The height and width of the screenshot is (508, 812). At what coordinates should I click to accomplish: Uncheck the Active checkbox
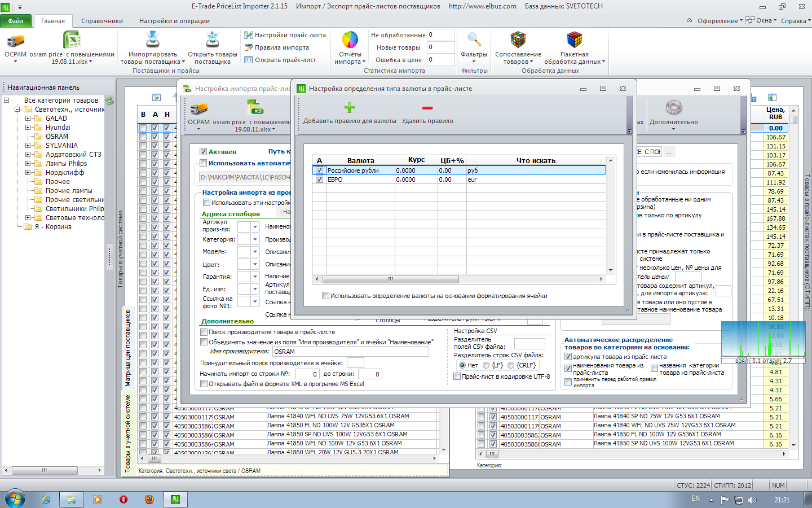coord(204,152)
